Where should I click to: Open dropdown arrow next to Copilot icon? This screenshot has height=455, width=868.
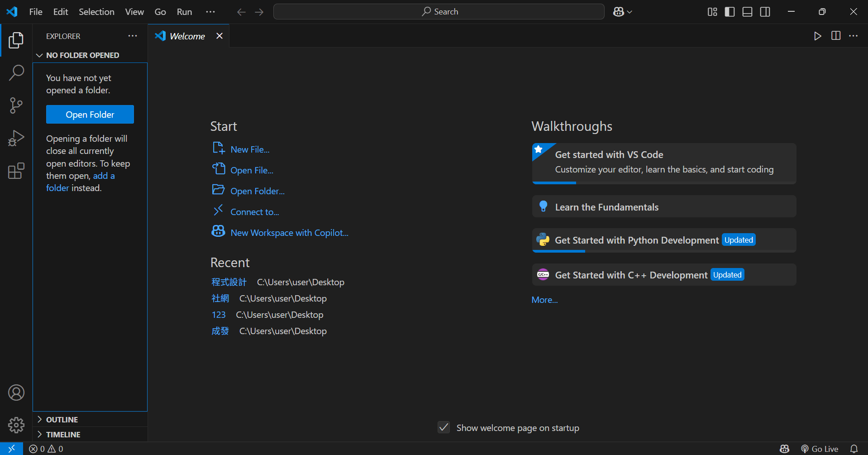point(630,12)
